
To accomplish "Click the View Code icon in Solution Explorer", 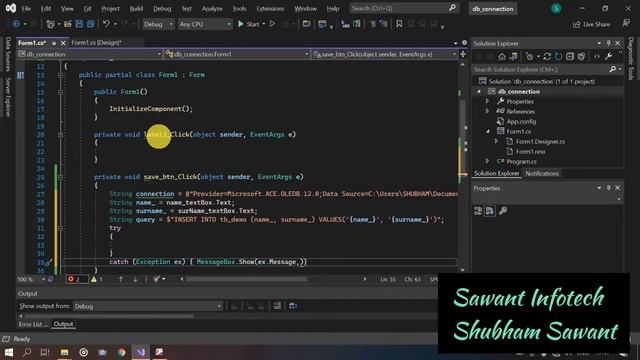I will [x=597, y=56].
